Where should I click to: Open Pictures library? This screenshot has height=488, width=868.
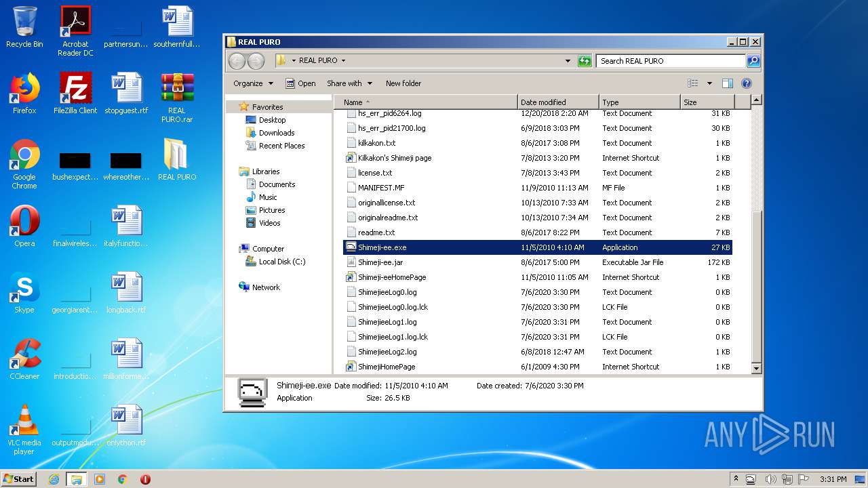[x=271, y=210]
